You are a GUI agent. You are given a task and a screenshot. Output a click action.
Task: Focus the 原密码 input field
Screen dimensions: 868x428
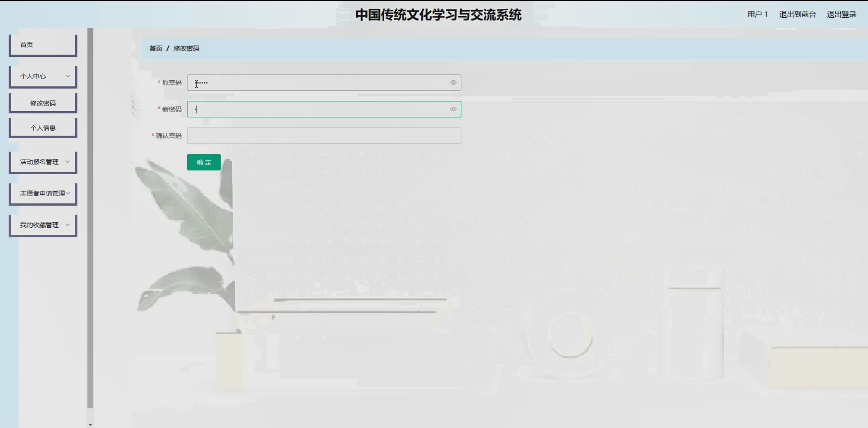click(319, 83)
